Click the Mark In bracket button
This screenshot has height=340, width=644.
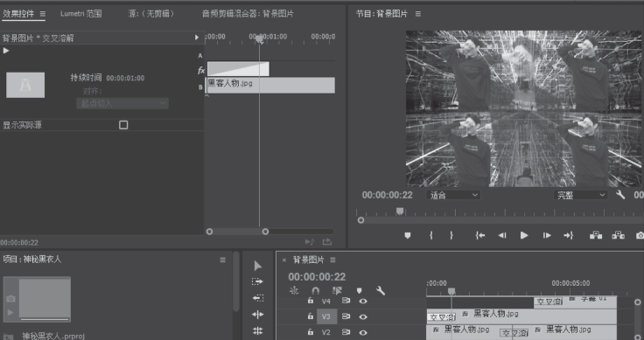coord(430,235)
